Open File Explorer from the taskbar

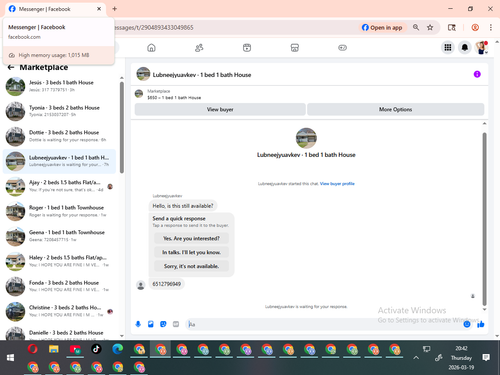tap(54, 349)
